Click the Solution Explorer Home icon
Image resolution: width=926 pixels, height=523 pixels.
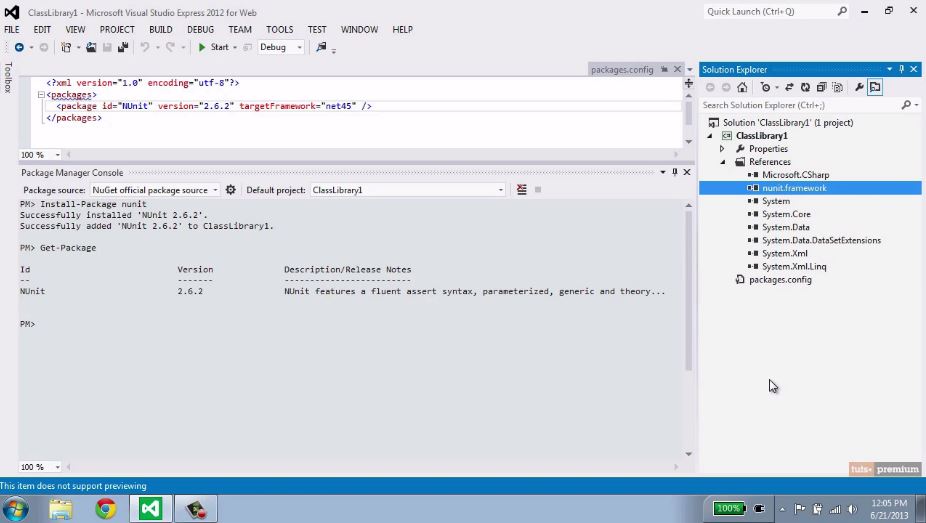pyautogui.click(x=742, y=87)
